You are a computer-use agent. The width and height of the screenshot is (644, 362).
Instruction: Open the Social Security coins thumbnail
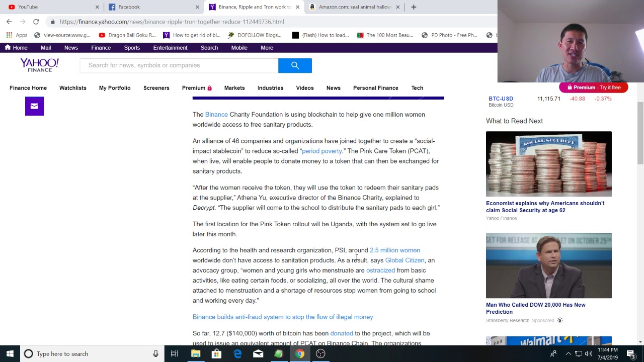549,164
